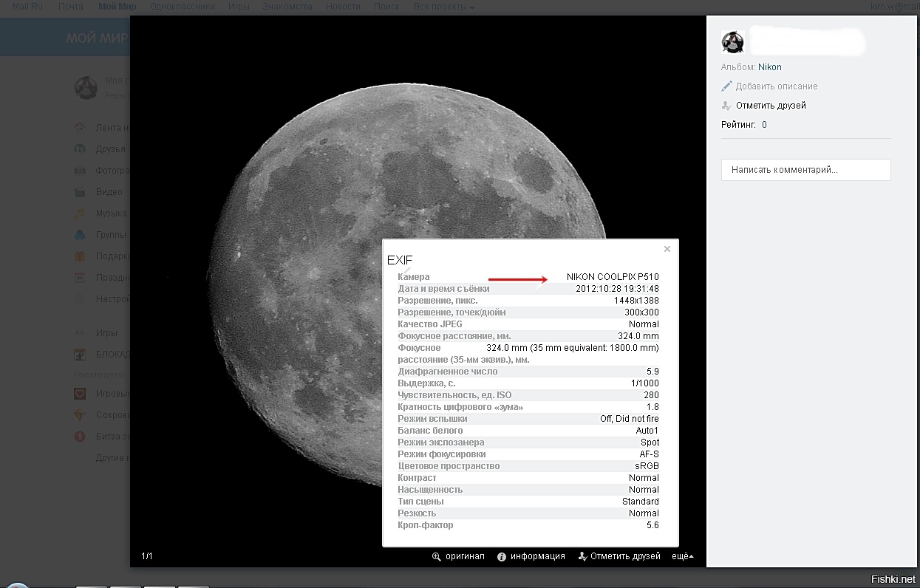This screenshot has width=920, height=588.
Task: Click the Кроп-фактор label
Action: click(x=426, y=525)
